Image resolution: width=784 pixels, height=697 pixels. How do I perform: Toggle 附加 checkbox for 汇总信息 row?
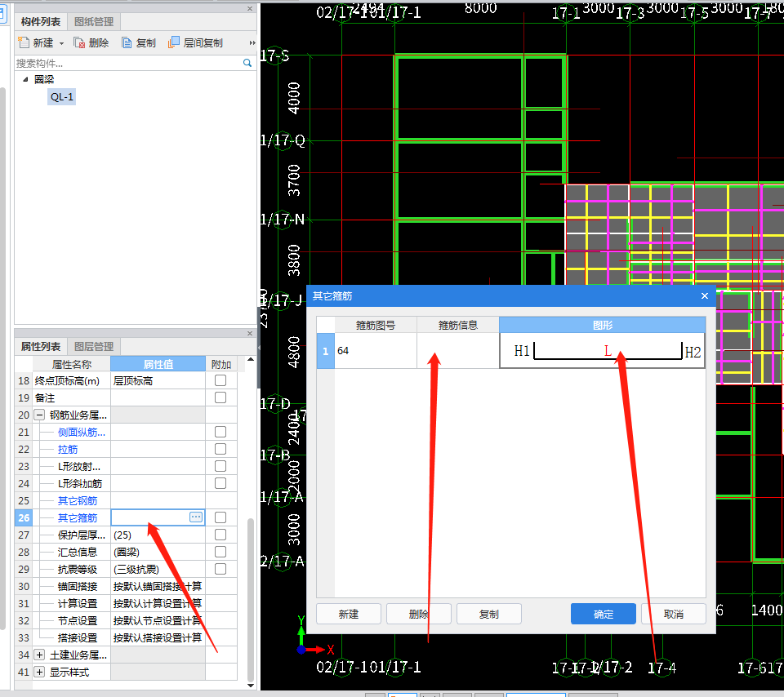coord(220,552)
